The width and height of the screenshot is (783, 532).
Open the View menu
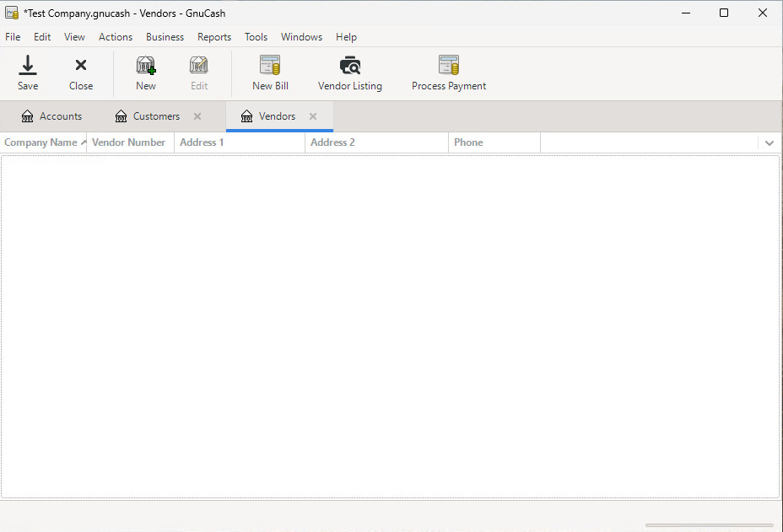point(74,37)
